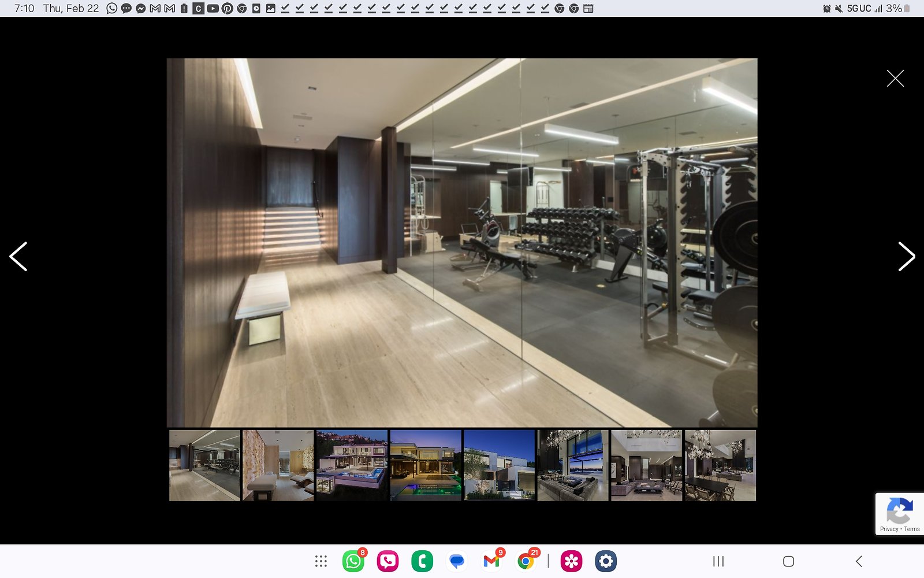Launch the pink phone-chat app in taskbar
The width and height of the screenshot is (924, 578).
388,561
